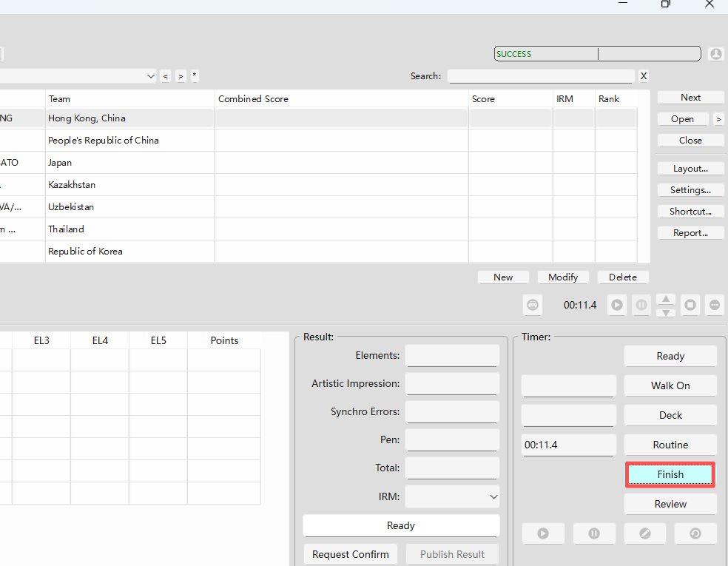The image size is (728, 566).
Task: Open the three-dots more options icon
Action: point(715,305)
